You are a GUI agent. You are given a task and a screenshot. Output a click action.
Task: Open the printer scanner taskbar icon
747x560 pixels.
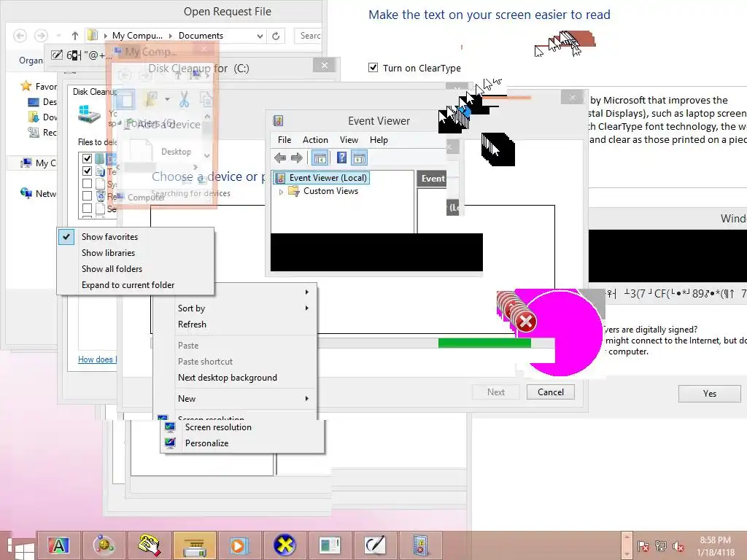click(x=194, y=546)
